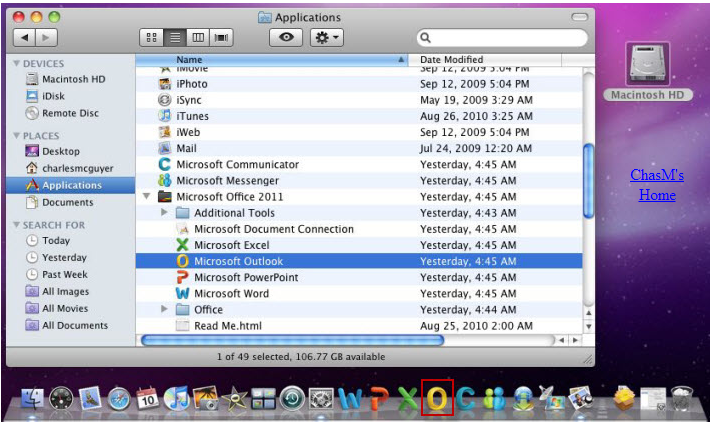Click the vertical scrollbar thumb
This screenshot has height=424, width=713.
[x=588, y=181]
